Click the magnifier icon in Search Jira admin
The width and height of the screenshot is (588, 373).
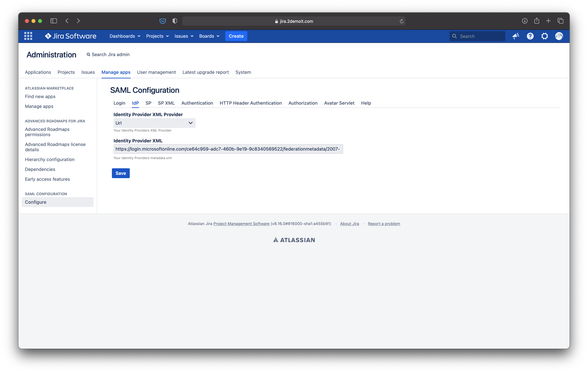88,54
